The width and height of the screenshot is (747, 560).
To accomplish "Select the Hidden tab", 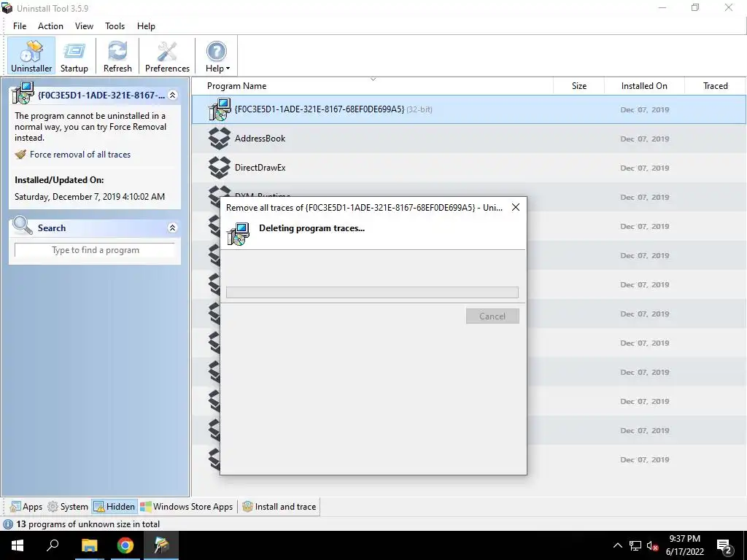I will tap(115, 507).
